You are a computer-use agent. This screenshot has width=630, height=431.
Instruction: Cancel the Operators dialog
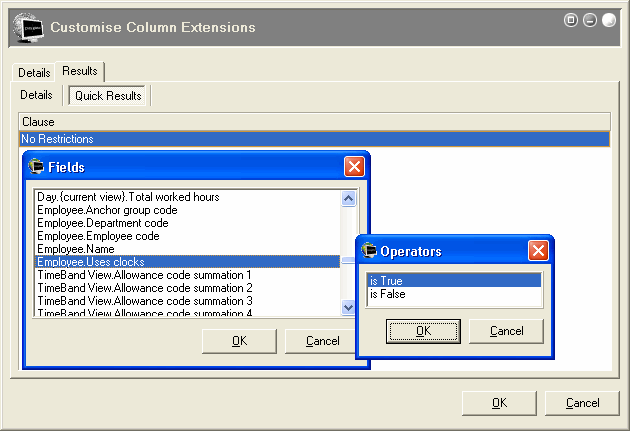coord(506,331)
